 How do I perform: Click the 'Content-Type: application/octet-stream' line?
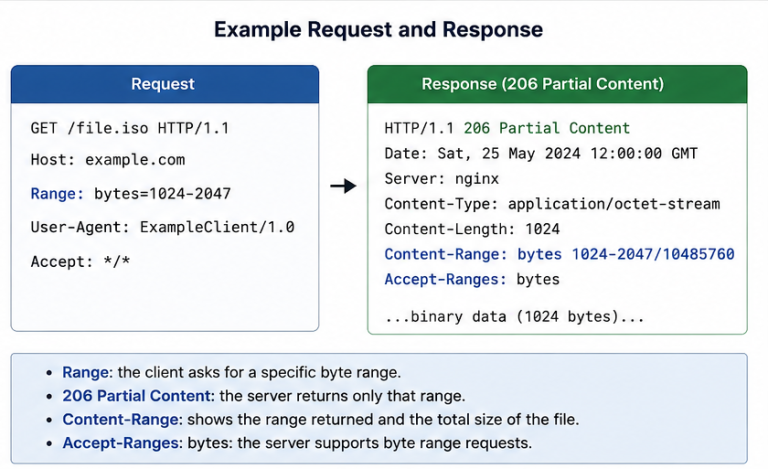coord(552,204)
